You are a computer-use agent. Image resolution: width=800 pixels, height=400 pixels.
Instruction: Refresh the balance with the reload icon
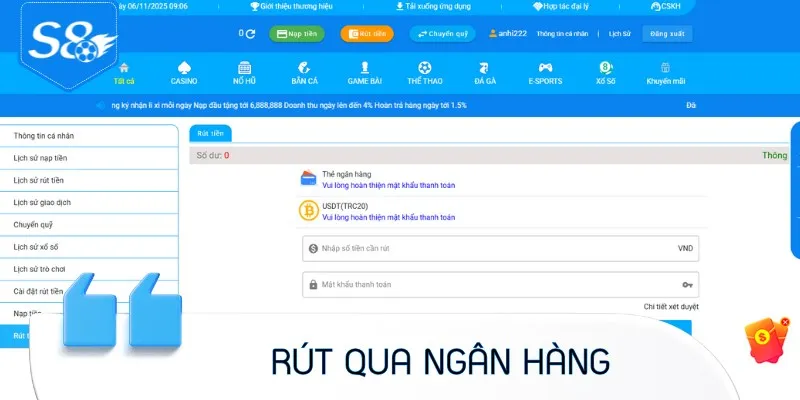[x=250, y=34]
